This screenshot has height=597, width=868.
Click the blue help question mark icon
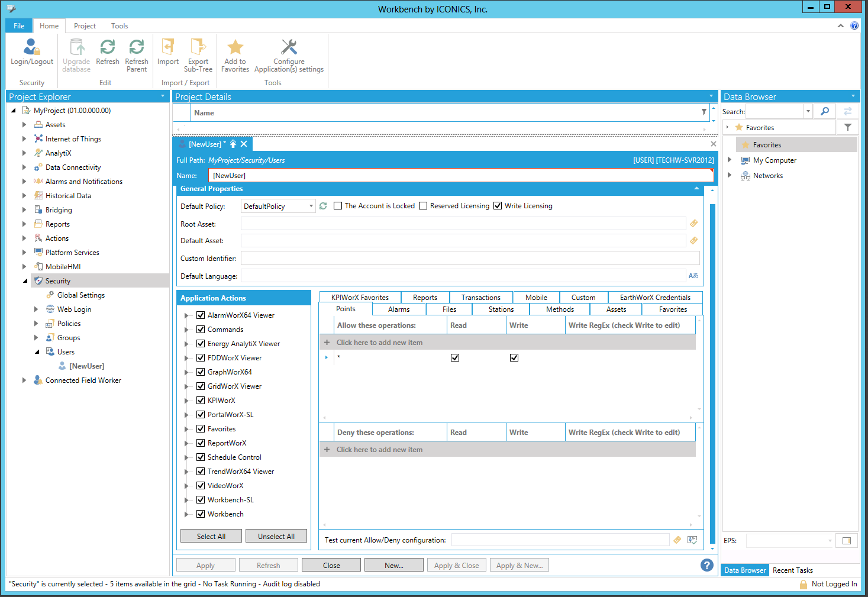706,565
